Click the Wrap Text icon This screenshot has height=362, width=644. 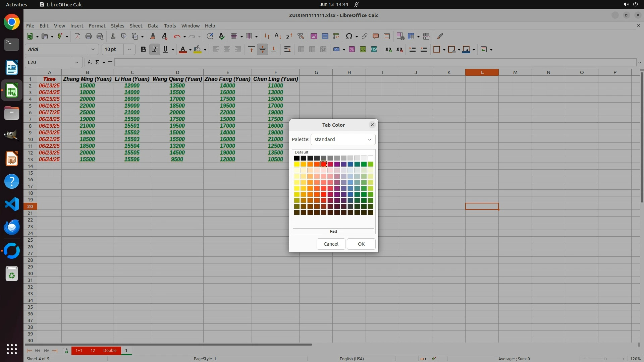click(287, 49)
